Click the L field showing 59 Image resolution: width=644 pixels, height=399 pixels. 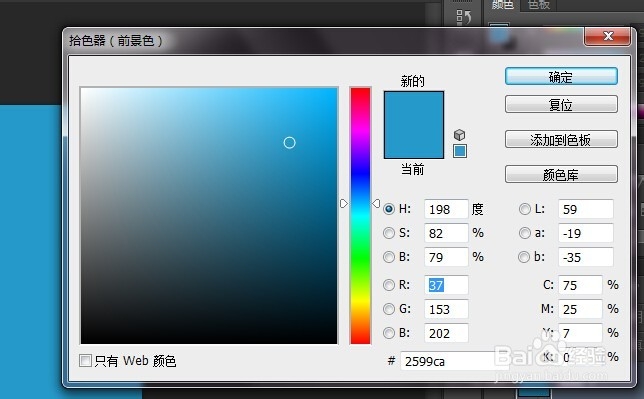[x=586, y=209]
